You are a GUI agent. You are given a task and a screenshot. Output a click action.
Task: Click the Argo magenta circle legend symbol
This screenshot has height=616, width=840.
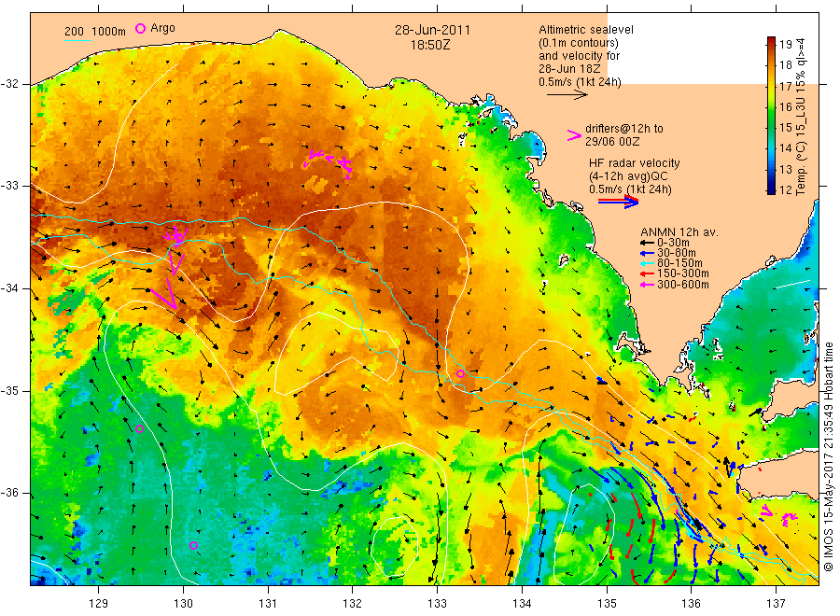click(x=140, y=28)
